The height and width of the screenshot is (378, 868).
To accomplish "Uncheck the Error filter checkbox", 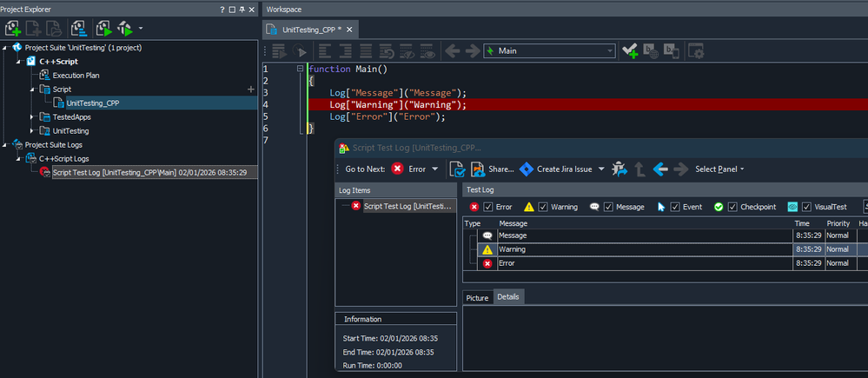I will pos(488,207).
